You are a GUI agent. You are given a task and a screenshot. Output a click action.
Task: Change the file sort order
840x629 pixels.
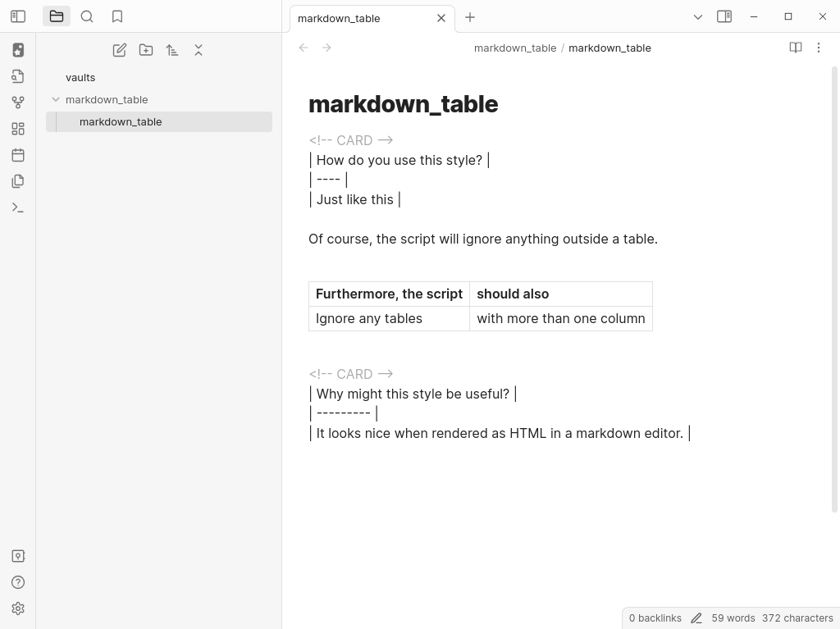pyautogui.click(x=172, y=50)
